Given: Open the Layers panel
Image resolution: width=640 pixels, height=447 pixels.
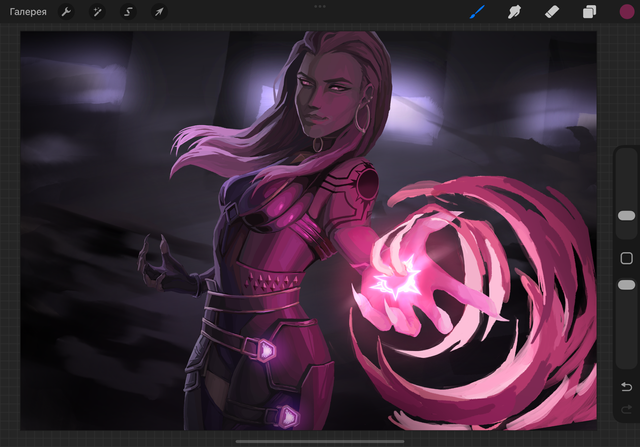Looking at the screenshot, I should [589, 12].
